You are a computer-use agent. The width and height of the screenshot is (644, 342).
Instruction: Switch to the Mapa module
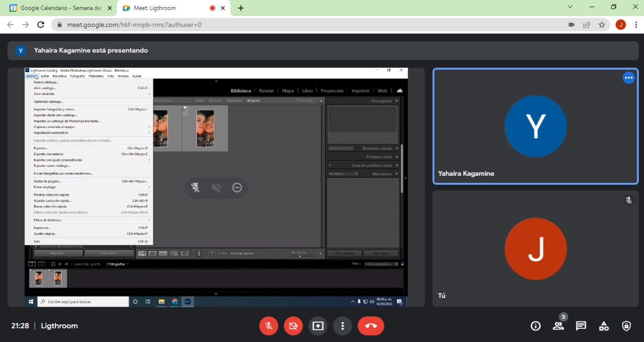pyautogui.click(x=288, y=91)
